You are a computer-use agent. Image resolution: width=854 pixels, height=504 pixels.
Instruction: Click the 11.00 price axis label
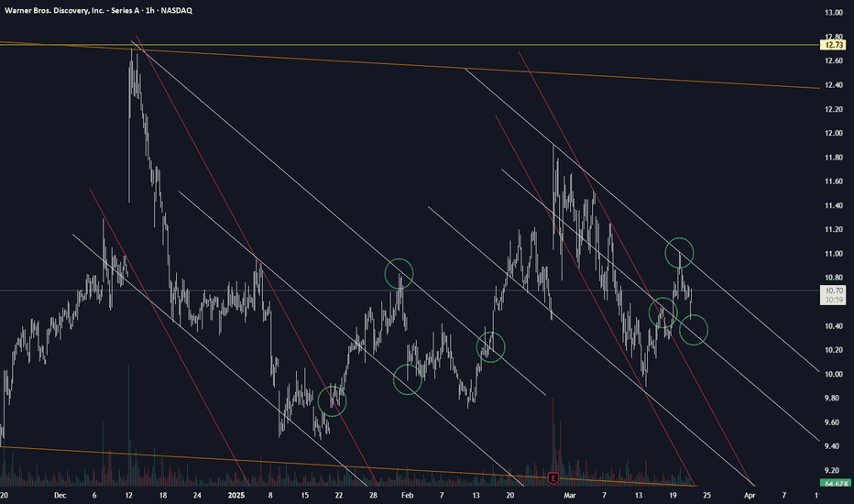pyautogui.click(x=834, y=254)
